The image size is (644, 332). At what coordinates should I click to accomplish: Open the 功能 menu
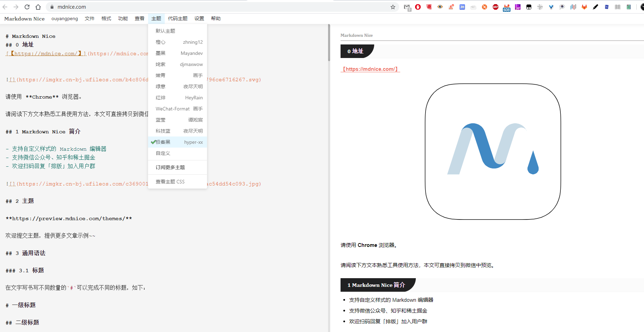point(123,18)
